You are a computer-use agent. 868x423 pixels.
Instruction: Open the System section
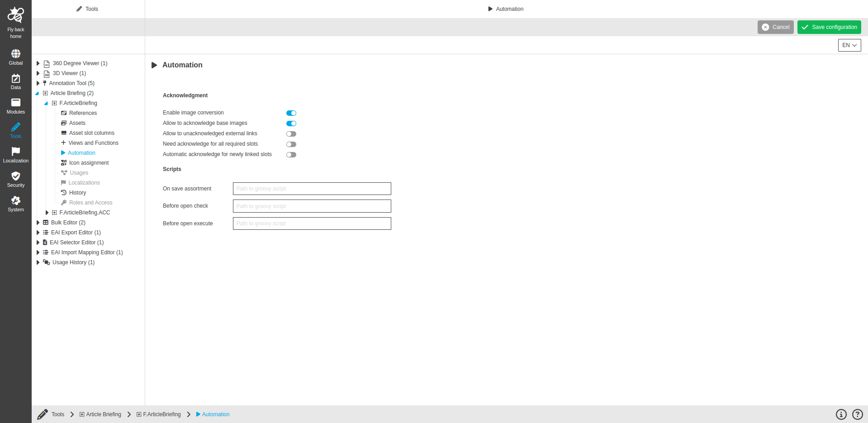click(15, 202)
